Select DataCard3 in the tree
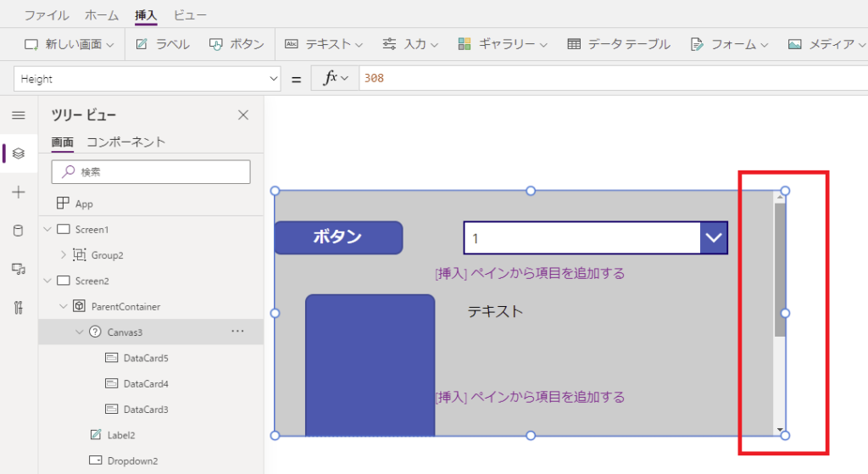Viewport: 868px width, 474px height. 146,410
